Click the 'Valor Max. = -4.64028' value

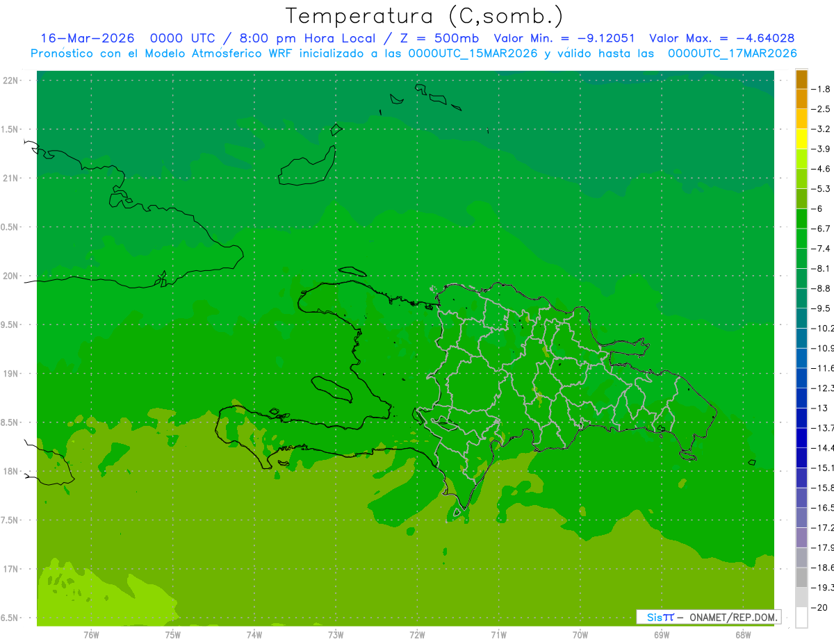tap(721, 38)
